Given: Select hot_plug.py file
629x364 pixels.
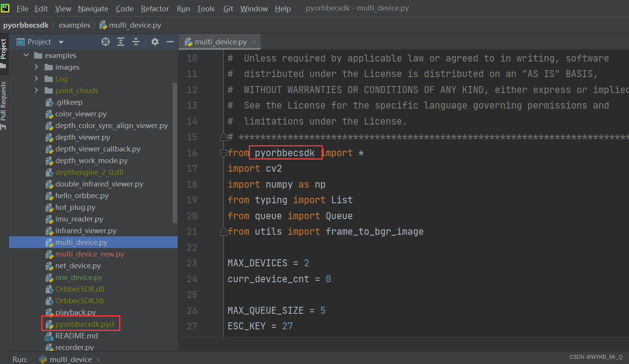Looking at the screenshot, I should 75,207.
